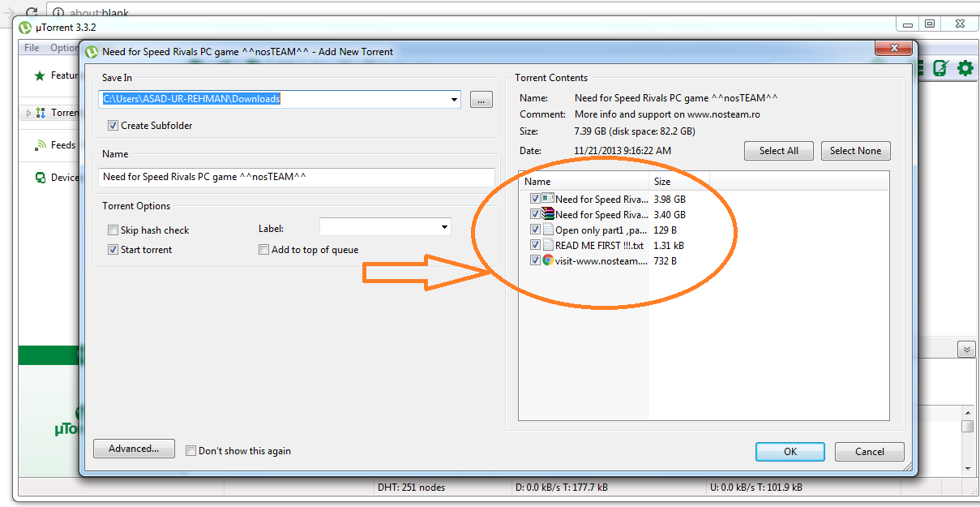Click the torrent Name input field

(297, 177)
